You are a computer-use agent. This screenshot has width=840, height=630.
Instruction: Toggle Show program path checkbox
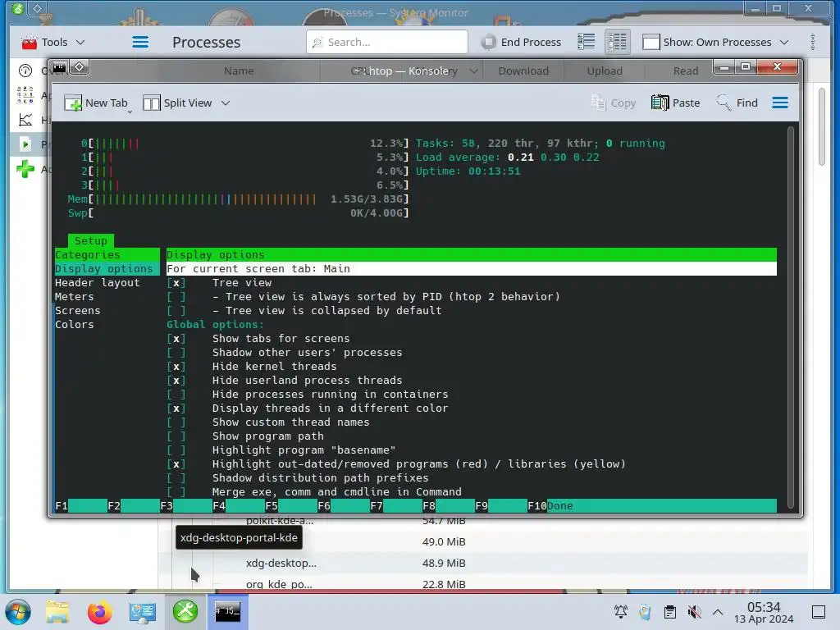[176, 436]
